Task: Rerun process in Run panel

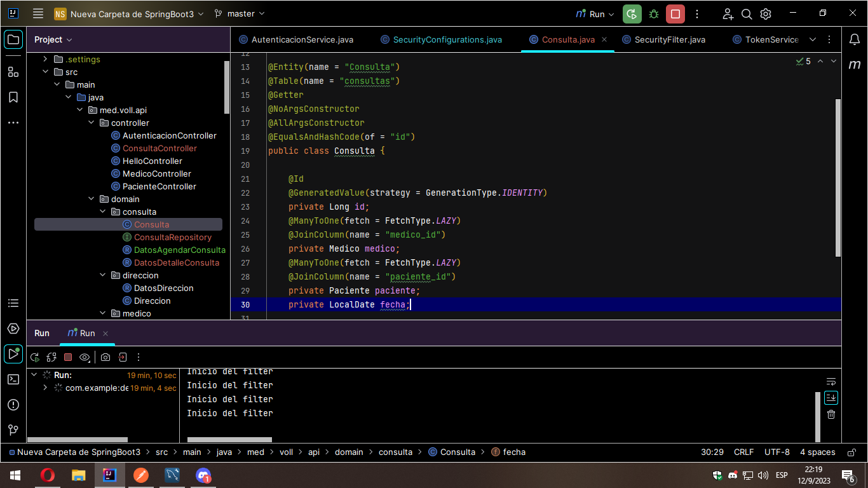Action: click(x=35, y=357)
